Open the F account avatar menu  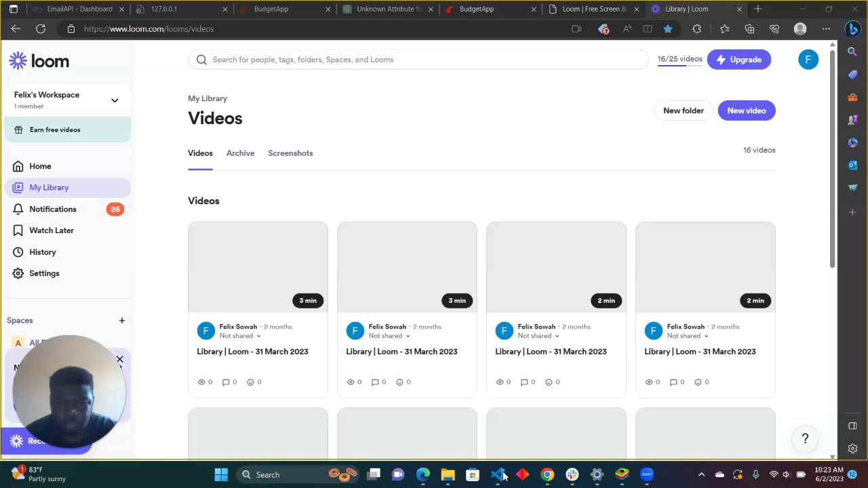tap(808, 60)
